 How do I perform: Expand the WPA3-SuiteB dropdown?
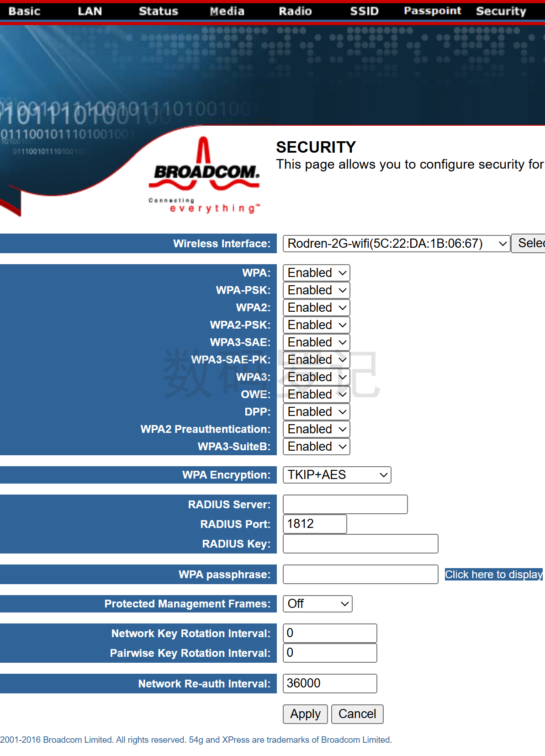(316, 447)
